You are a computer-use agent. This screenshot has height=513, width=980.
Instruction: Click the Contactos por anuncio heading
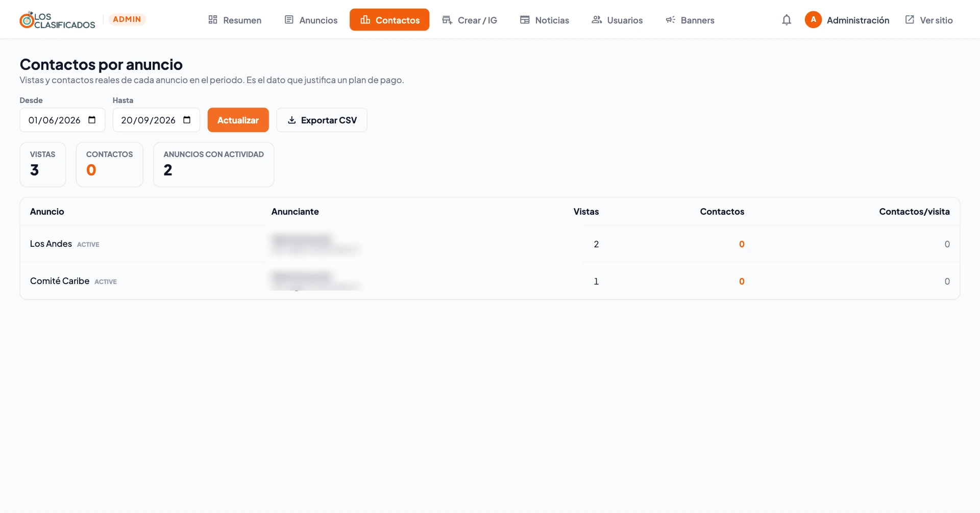tap(101, 64)
